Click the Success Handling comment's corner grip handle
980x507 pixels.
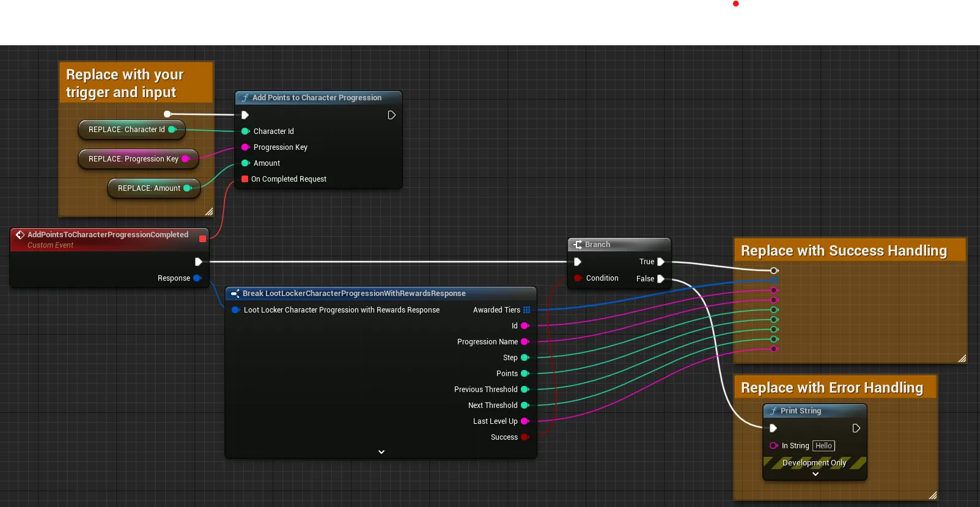tap(962, 358)
